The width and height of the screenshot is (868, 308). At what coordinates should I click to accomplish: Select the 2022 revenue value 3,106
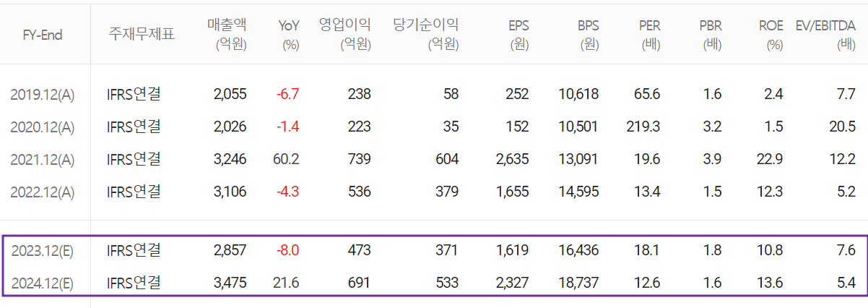(230, 192)
